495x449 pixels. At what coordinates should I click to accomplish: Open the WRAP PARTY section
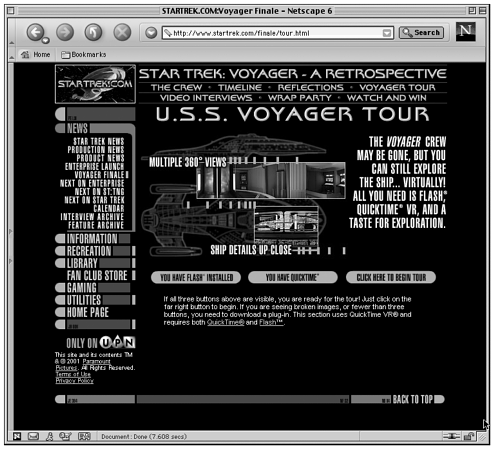pyautogui.click(x=300, y=98)
